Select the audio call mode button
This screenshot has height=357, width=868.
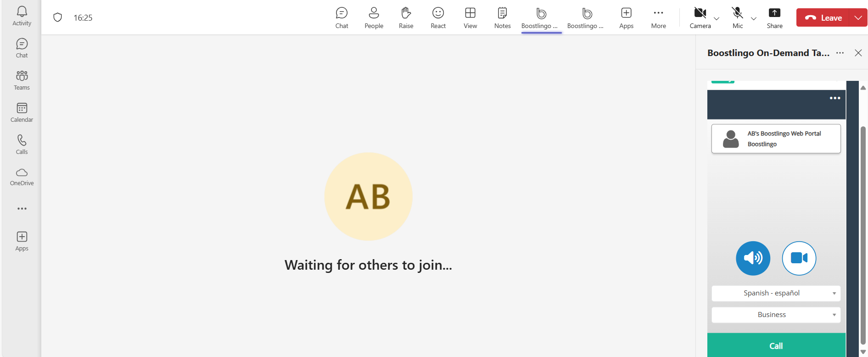(753, 258)
